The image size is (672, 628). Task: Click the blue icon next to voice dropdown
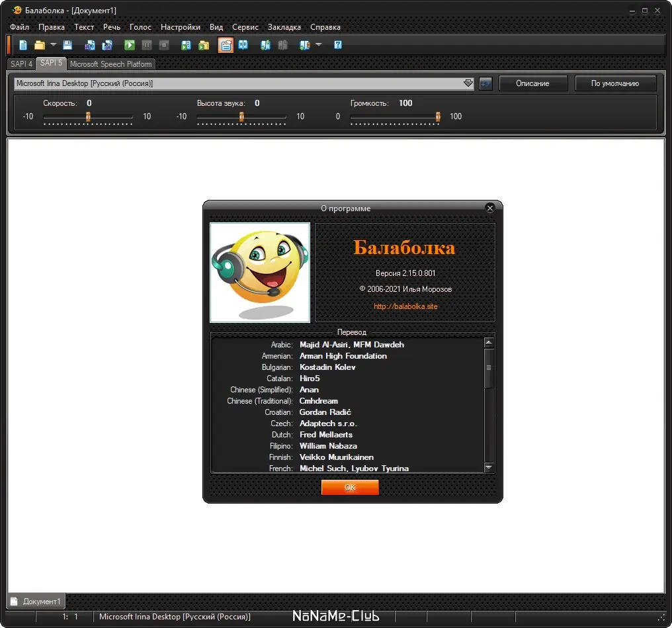point(485,83)
